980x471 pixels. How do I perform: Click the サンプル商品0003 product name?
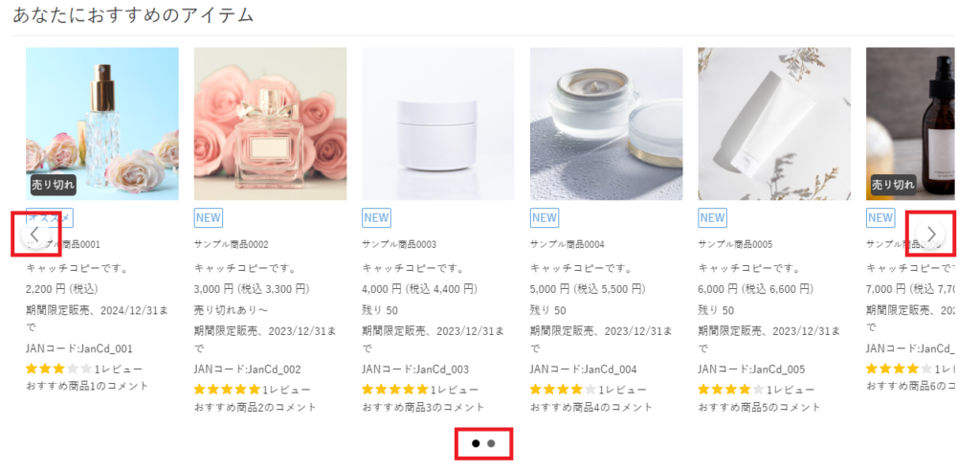[x=399, y=244]
